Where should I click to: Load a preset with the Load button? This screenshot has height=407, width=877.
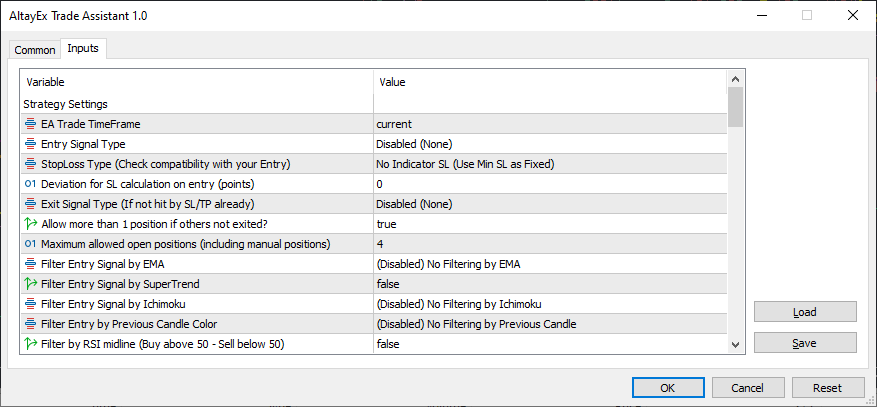tap(805, 312)
